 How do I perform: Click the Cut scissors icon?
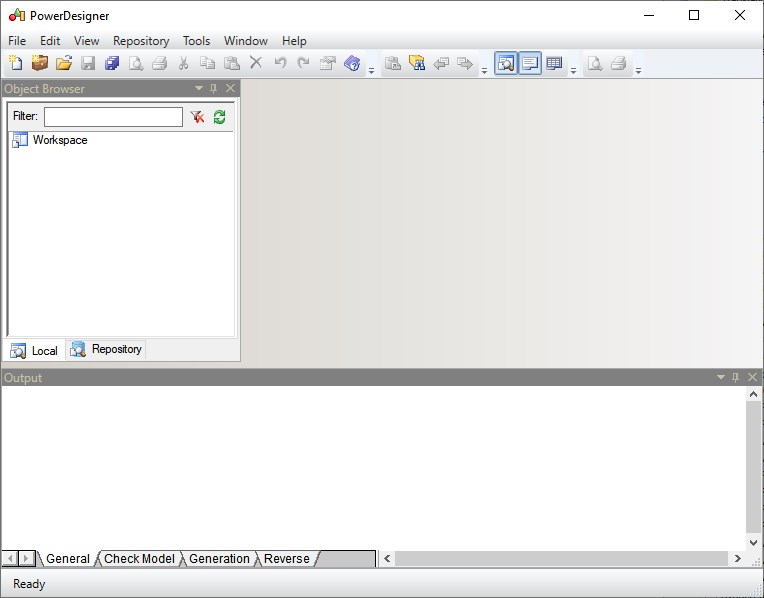coord(184,63)
